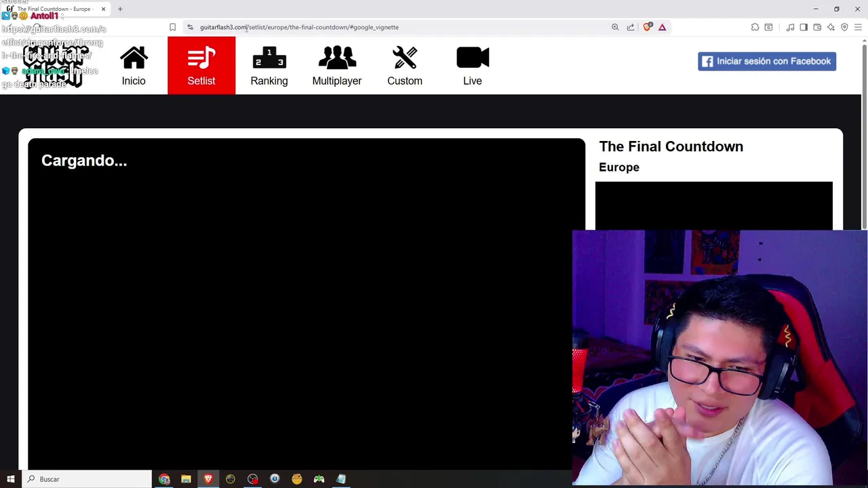Open a new browser tab

click(x=120, y=9)
